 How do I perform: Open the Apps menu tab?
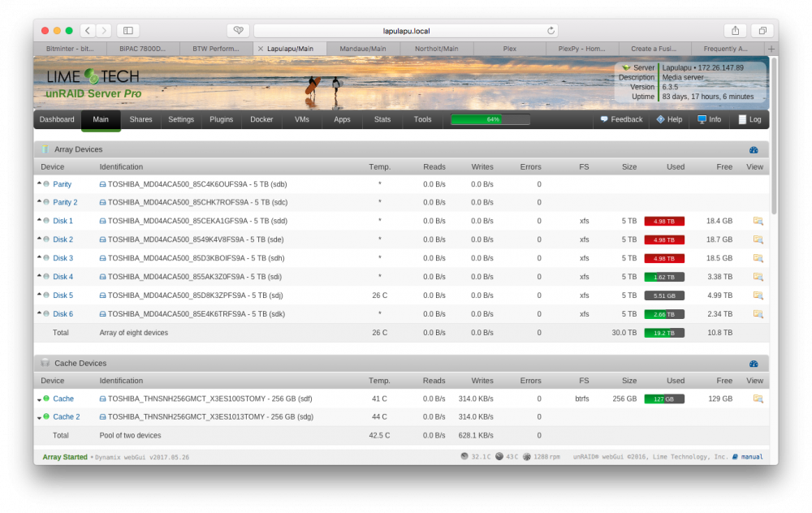tap(342, 119)
